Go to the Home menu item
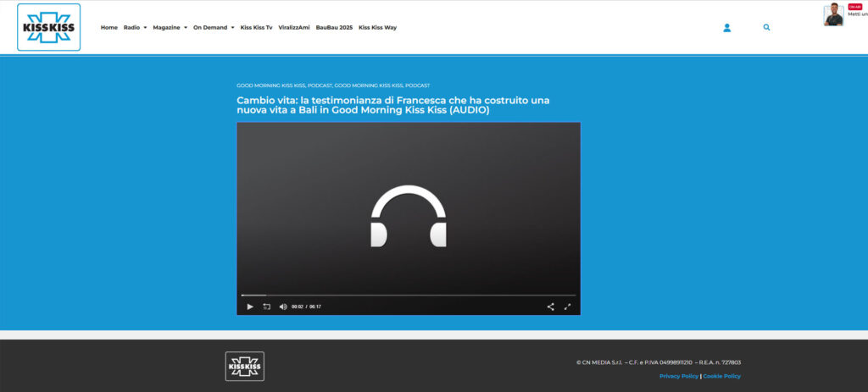The width and height of the screenshot is (868, 392). click(x=109, y=27)
